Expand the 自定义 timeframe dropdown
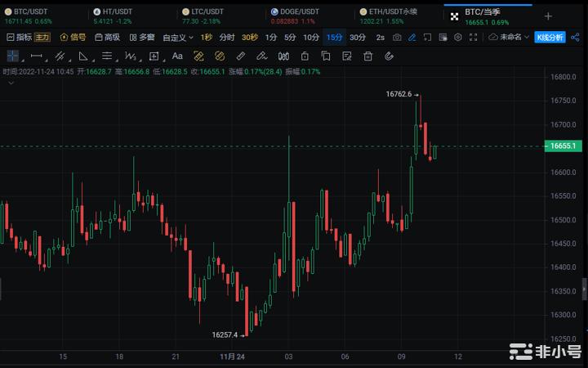Viewport: 588px width, 368px height. click(x=178, y=38)
